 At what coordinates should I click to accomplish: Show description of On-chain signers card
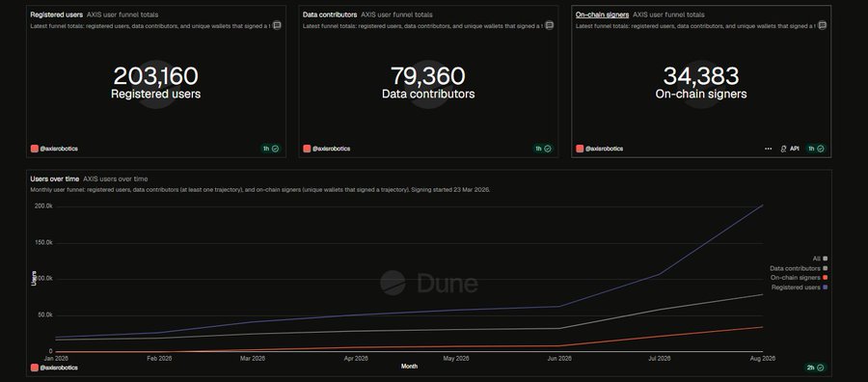[x=822, y=25]
